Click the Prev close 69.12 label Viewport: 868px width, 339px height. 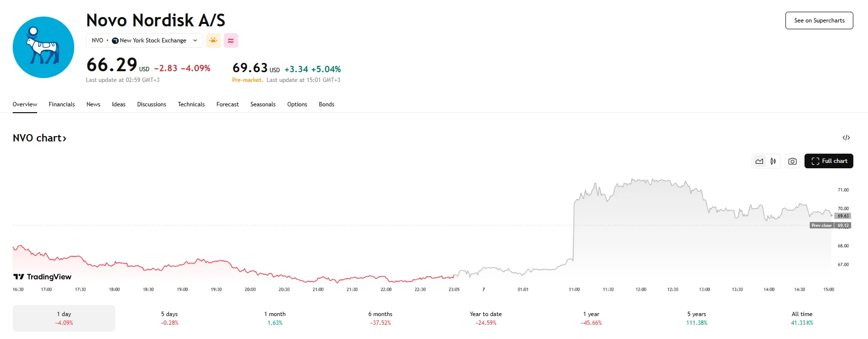tap(830, 225)
